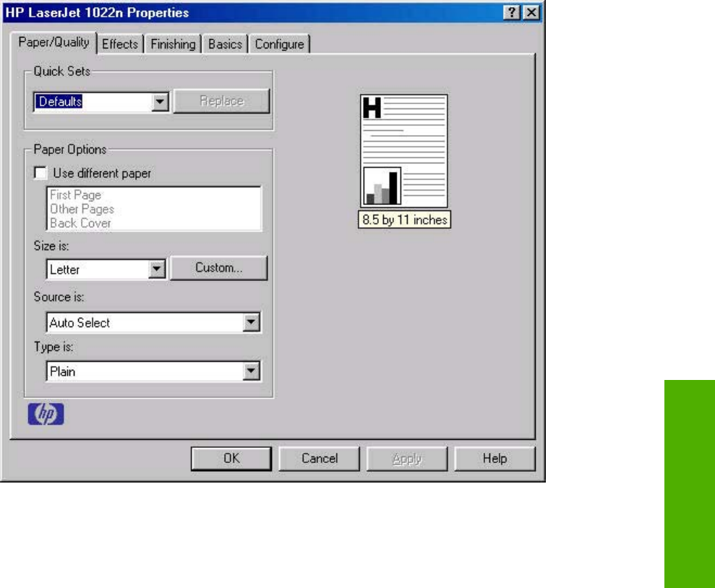Go to the Finishing tab

[x=173, y=44]
